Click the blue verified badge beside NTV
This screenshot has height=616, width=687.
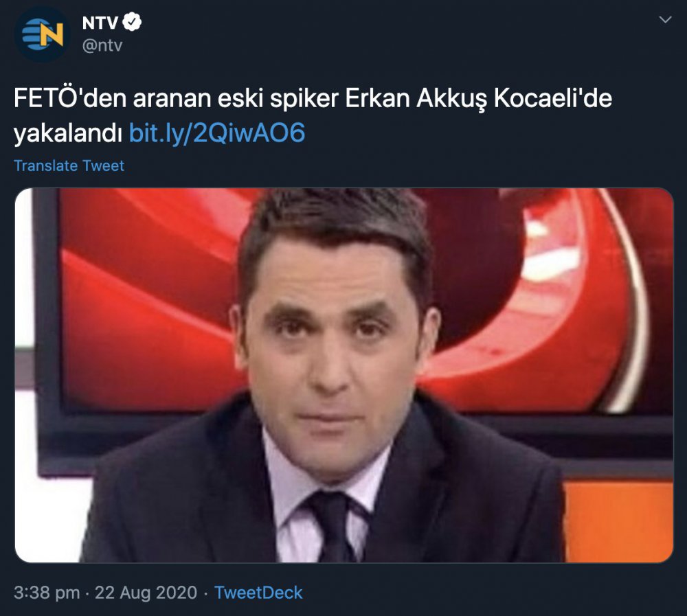[132, 22]
